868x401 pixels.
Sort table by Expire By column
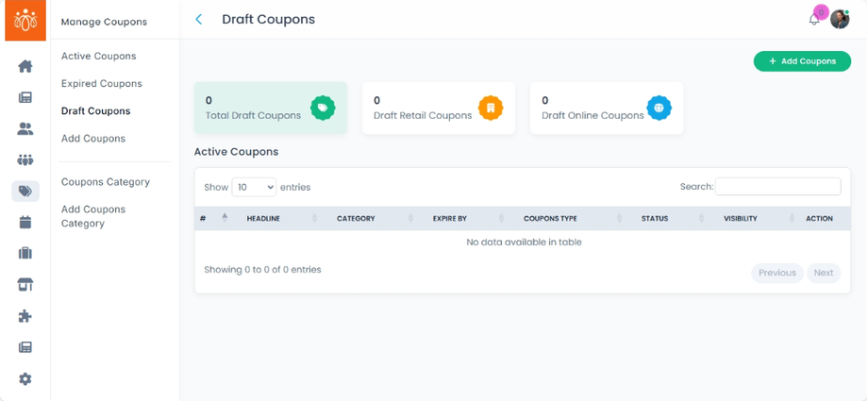click(x=466, y=218)
